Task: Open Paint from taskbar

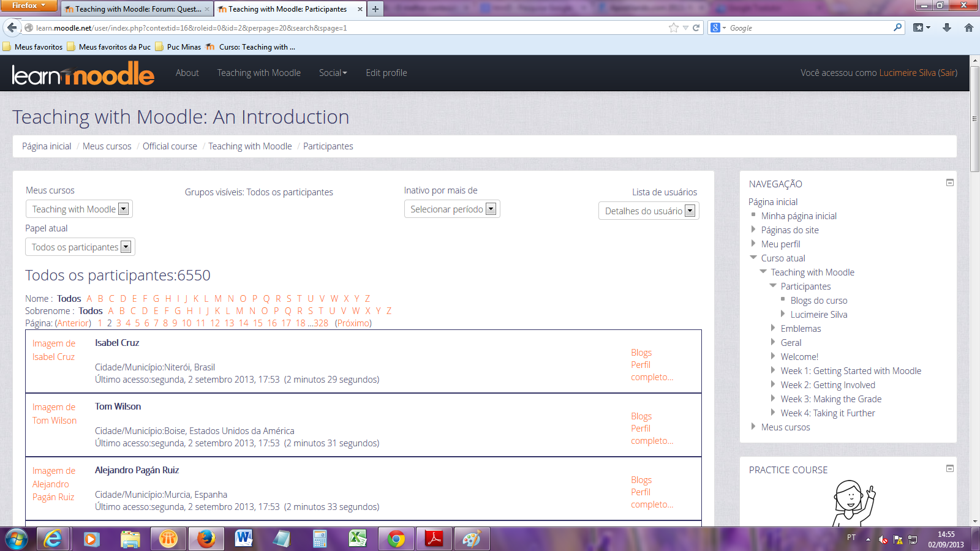Action: click(472, 539)
